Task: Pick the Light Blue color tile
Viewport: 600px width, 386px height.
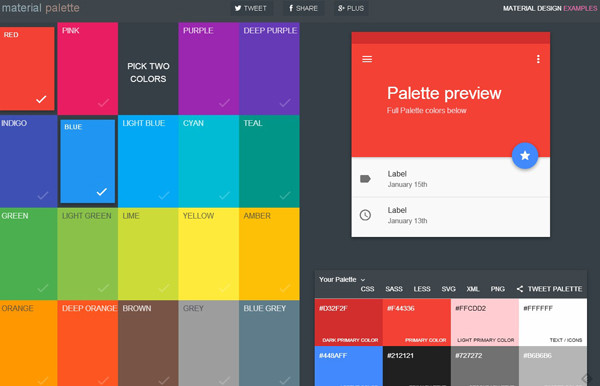Action: click(x=148, y=161)
